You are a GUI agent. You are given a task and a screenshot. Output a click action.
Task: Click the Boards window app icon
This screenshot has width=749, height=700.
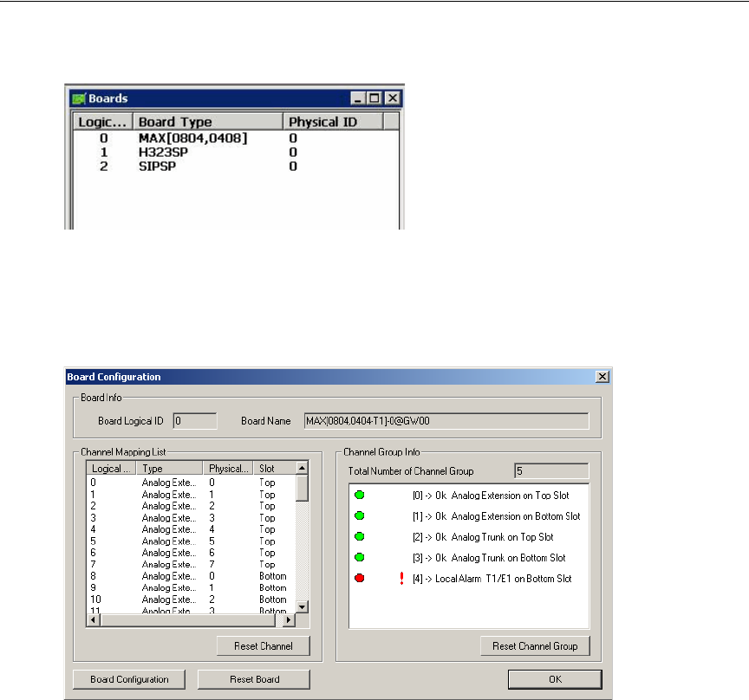78,99
